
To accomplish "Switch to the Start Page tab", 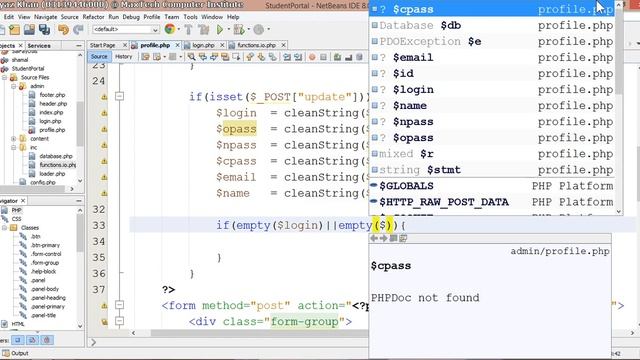I will pyautogui.click(x=102, y=45).
